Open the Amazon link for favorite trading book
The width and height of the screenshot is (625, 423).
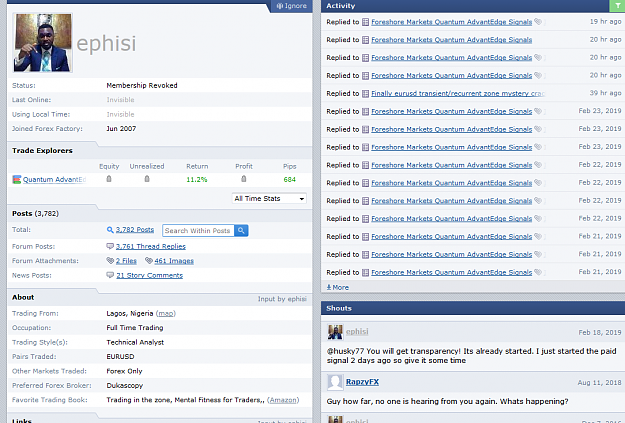click(283, 400)
